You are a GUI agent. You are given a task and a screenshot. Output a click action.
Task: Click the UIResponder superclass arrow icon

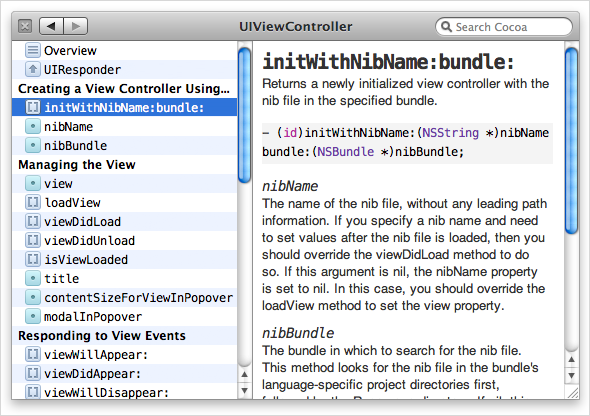[x=33, y=69]
